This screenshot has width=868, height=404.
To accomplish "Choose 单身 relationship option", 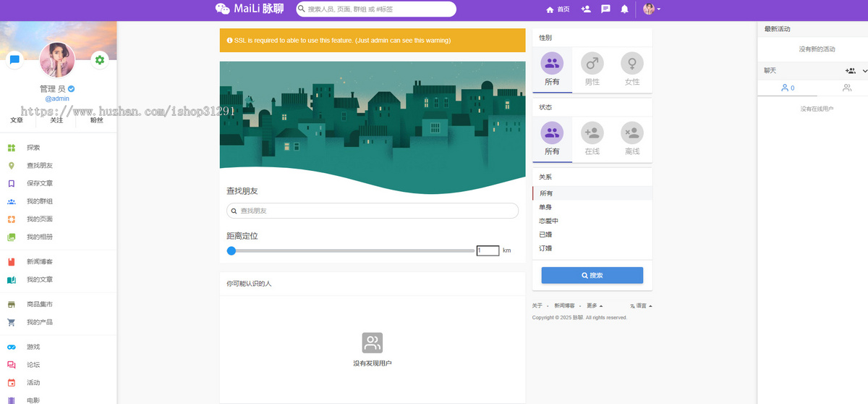I will tap(592, 207).
